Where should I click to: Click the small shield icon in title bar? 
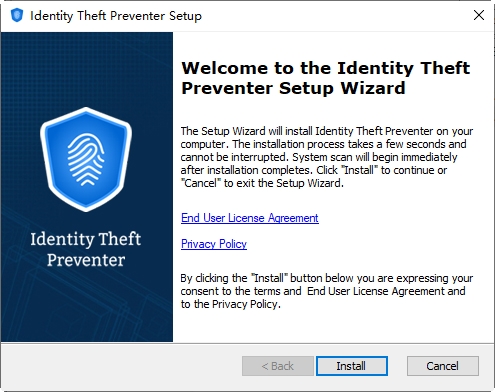coord(17,15)
